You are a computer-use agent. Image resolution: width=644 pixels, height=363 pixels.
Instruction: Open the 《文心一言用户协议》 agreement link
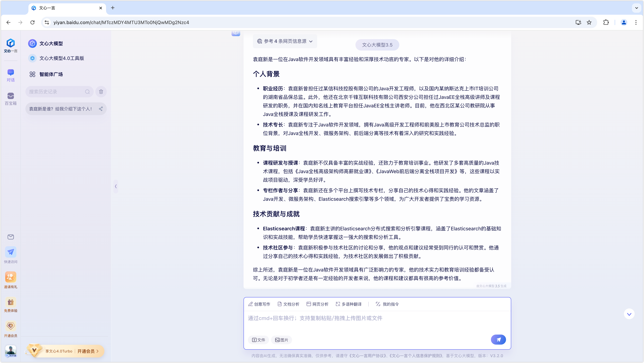367,355
